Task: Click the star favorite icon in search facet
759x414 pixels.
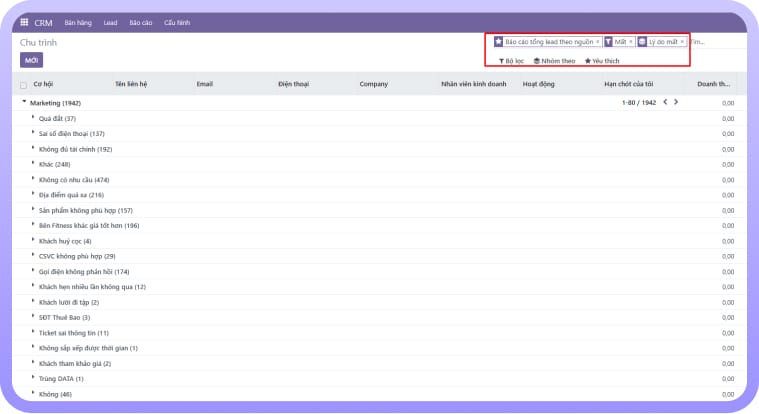Action: tap(499, 42)
